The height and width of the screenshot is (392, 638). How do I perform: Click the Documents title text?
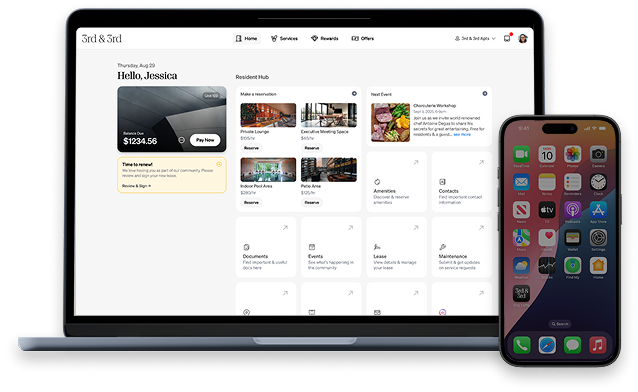point(255,256)
